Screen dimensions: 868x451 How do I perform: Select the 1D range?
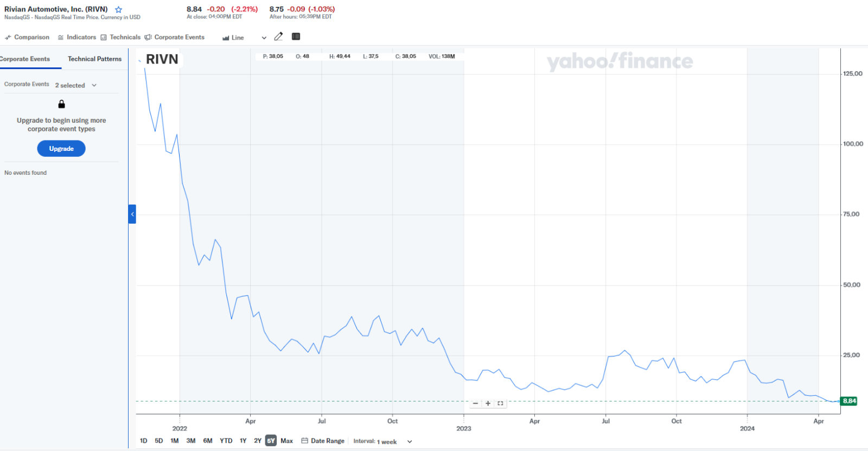pyautogui.click(x=144, y=441)
